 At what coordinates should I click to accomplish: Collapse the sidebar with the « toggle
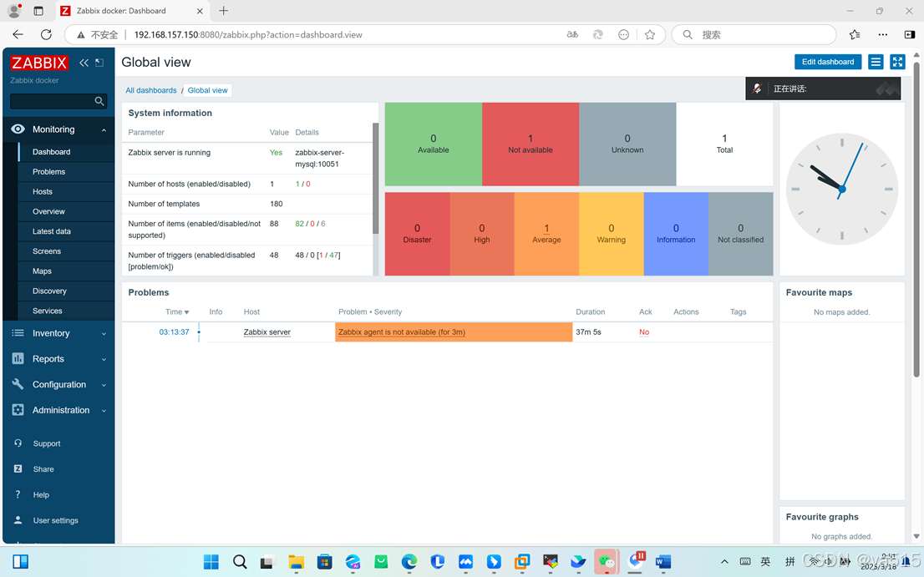84,62
